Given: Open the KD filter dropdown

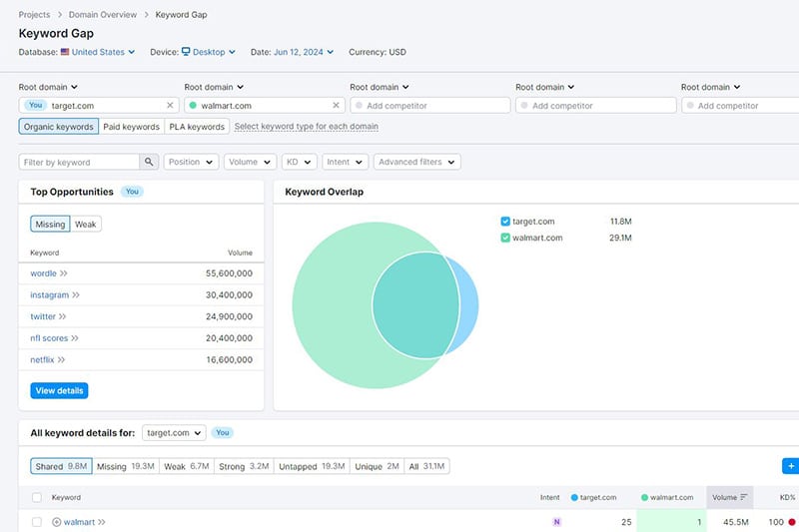Looking at the screenshot, I should (x=299, y=162).
